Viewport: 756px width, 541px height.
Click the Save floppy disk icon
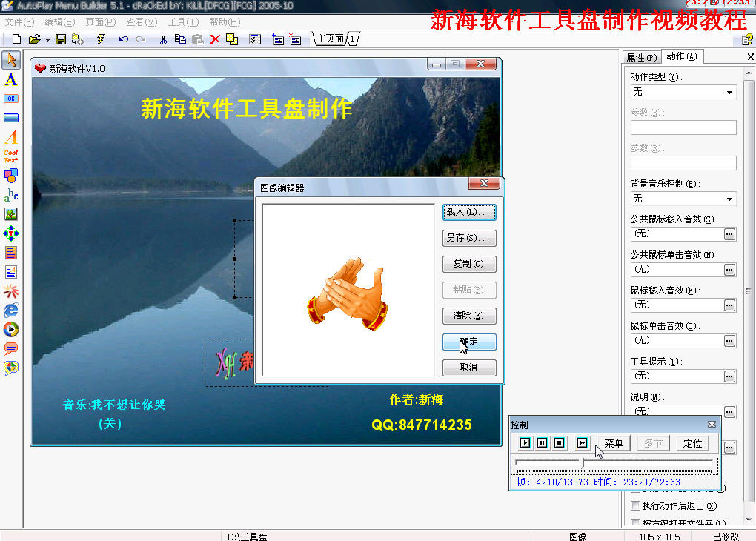point(60,39)
